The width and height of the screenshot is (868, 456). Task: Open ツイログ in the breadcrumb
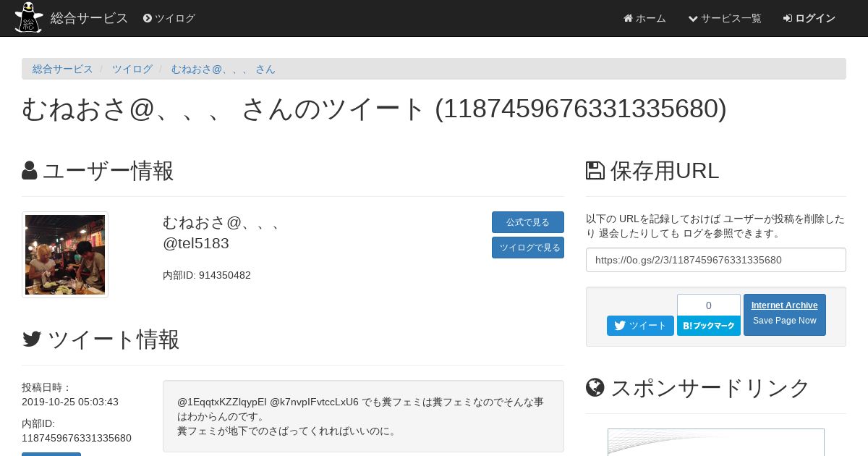click(x=132, y=69)
